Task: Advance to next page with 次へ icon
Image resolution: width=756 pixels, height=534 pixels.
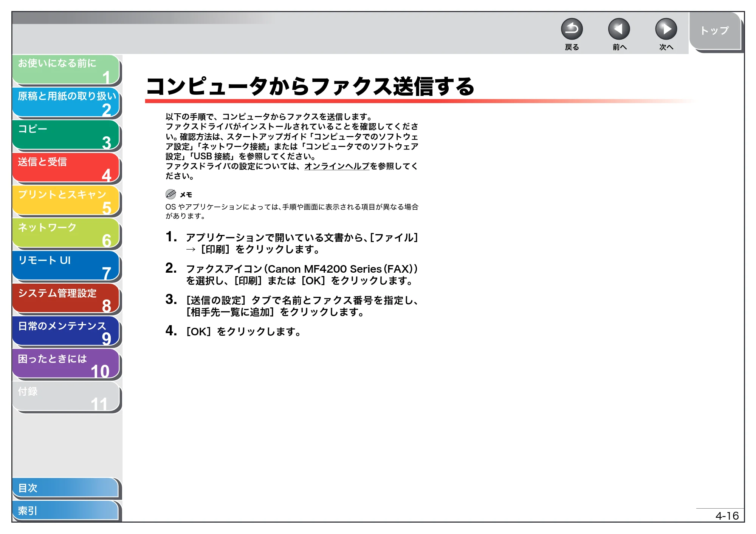Action: pos(666,29)
